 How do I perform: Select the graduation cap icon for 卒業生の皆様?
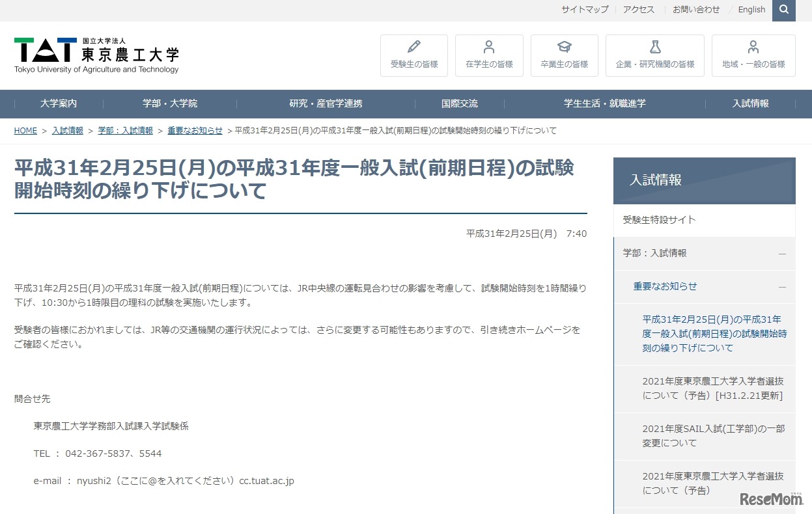coord(564,47)
